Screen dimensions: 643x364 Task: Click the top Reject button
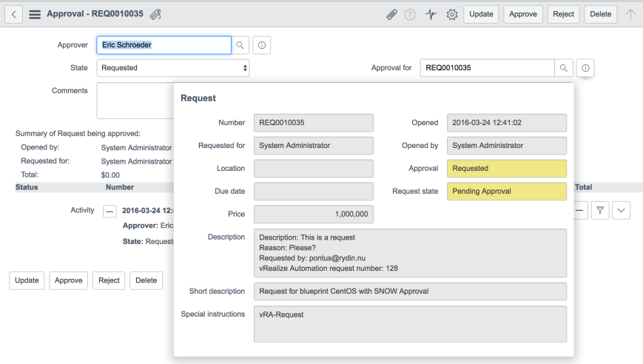click(563, 14)
